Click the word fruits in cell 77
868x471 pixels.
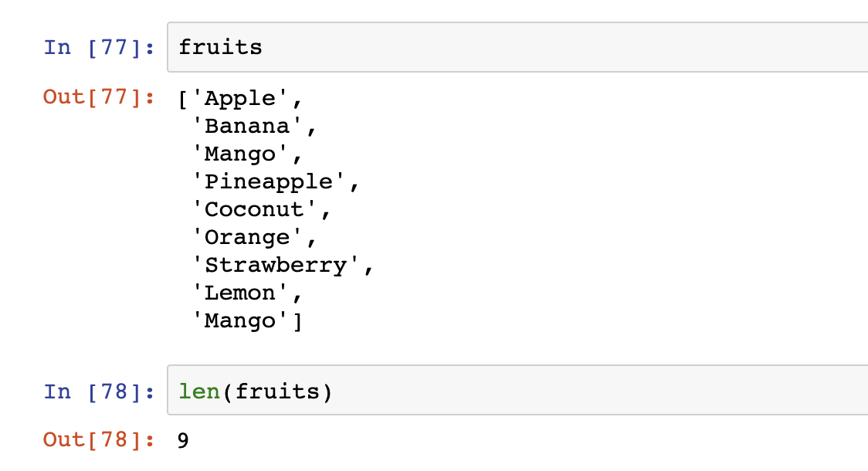coord(220,48)
